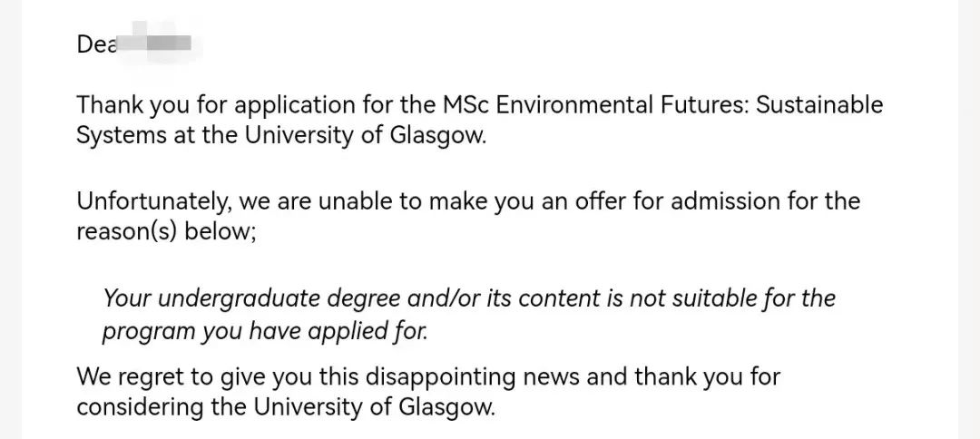Click the text "reason(s) below;"
Screen dimensions: 980x439
(x=166, y=232)
